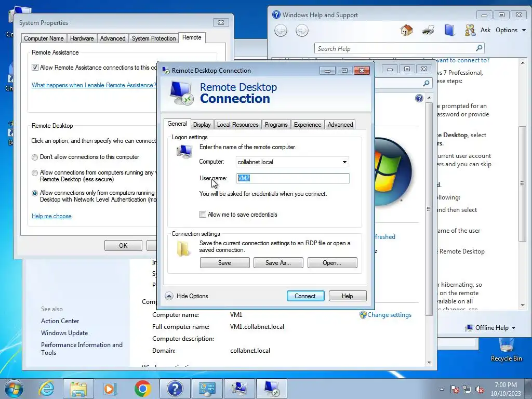Open the Options menu in Help

click(x=511, y=30)
